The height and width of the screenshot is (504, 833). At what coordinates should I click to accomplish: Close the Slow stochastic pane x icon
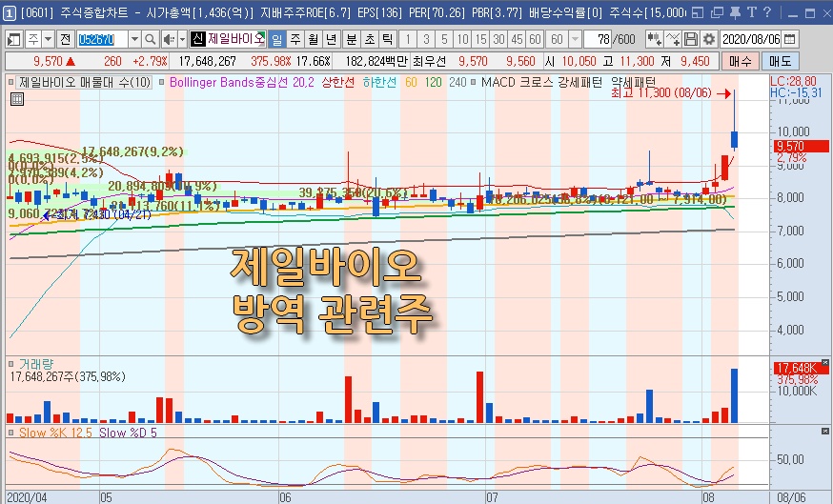[x=825, y=431]
